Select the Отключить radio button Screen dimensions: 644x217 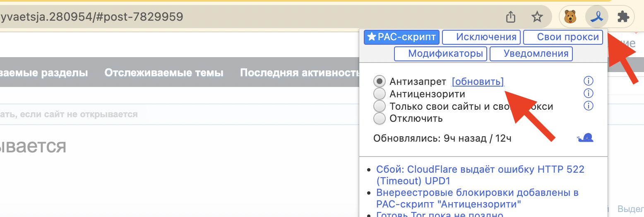click(379, 118)
